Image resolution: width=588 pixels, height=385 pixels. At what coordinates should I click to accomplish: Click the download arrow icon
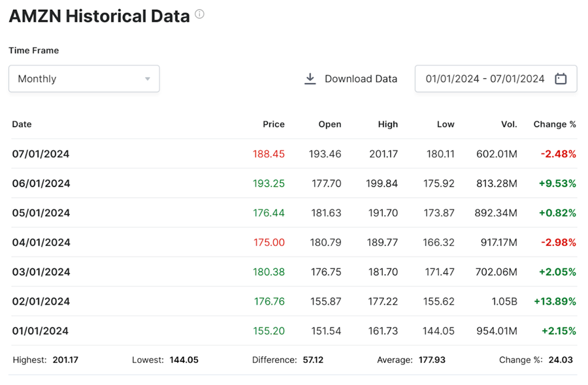coord(310,79)
